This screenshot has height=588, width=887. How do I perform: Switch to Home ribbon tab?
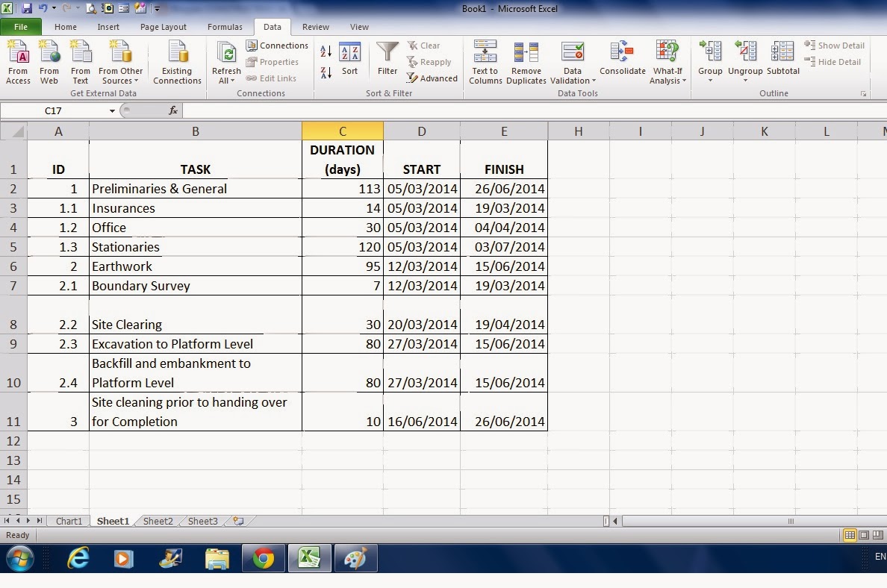[x=66, y=27]
